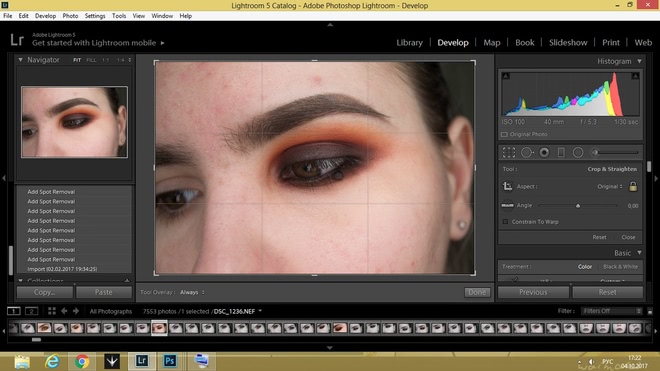Select the Graduated Filter tool

(561, 152)
